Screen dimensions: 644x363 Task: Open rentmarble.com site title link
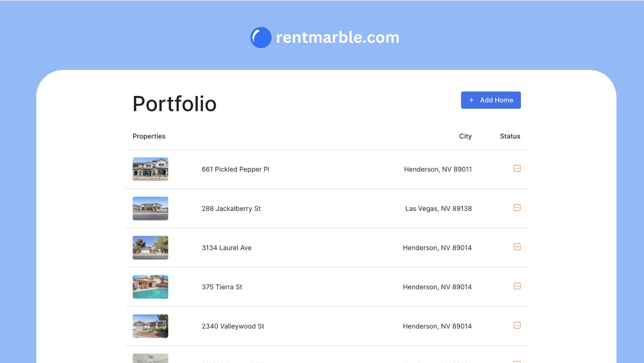click(x=338, y=38)
